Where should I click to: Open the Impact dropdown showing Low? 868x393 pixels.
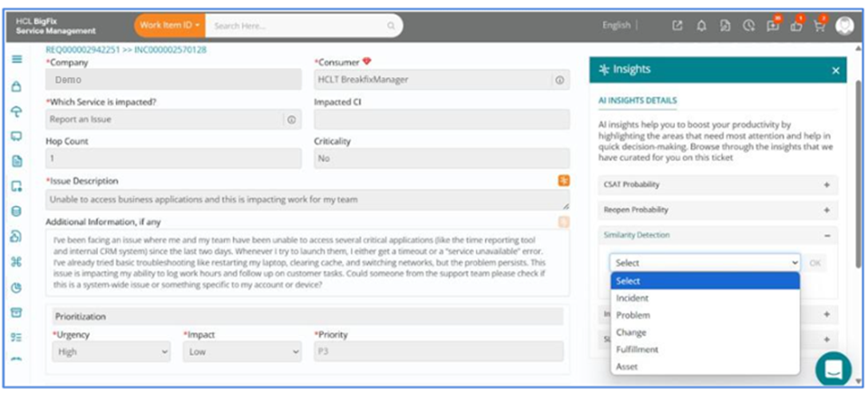(242, 351)
